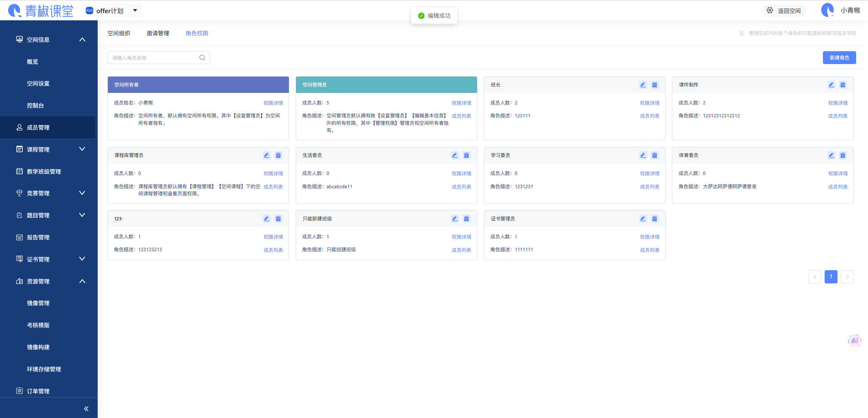The image size is (868, 418).
Task: Collapse 资源管理 sidebar section
Action: pos(82,281)
